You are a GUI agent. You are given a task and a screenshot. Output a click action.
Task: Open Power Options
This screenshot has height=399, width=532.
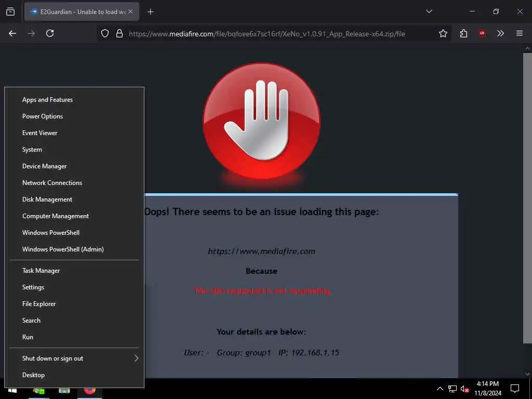coord(74,116)
